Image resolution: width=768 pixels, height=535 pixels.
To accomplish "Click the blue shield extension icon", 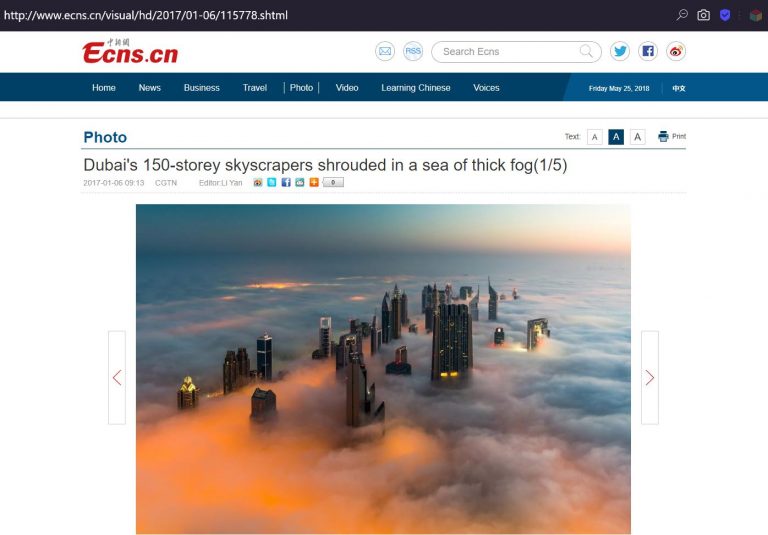I will [x=725, y=15].
